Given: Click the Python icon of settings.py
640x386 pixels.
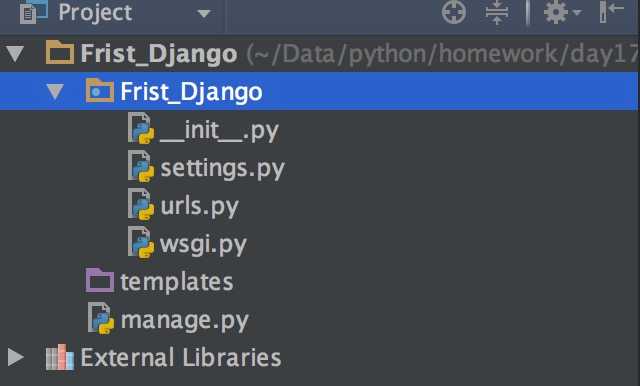Looking at the screenshot, I should click(x=141, y=166).
